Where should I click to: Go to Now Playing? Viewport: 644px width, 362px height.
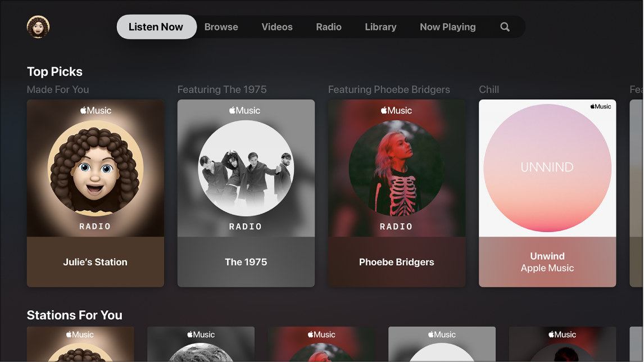(447, 26)
